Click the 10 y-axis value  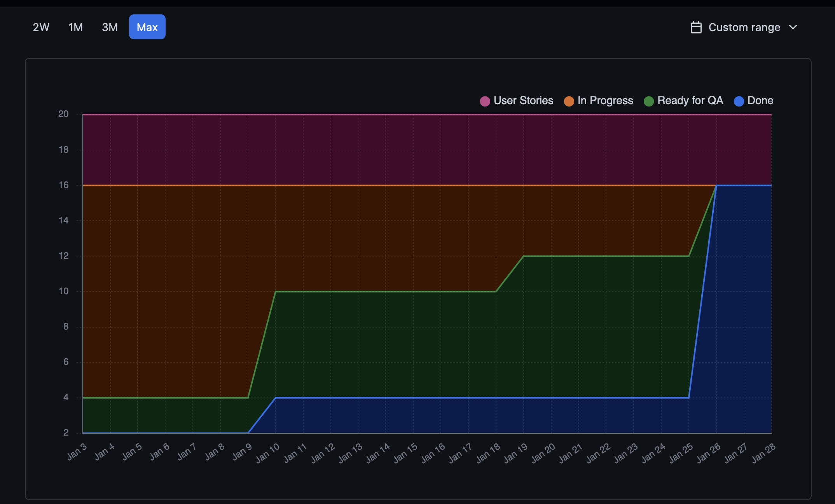point(63,291)
